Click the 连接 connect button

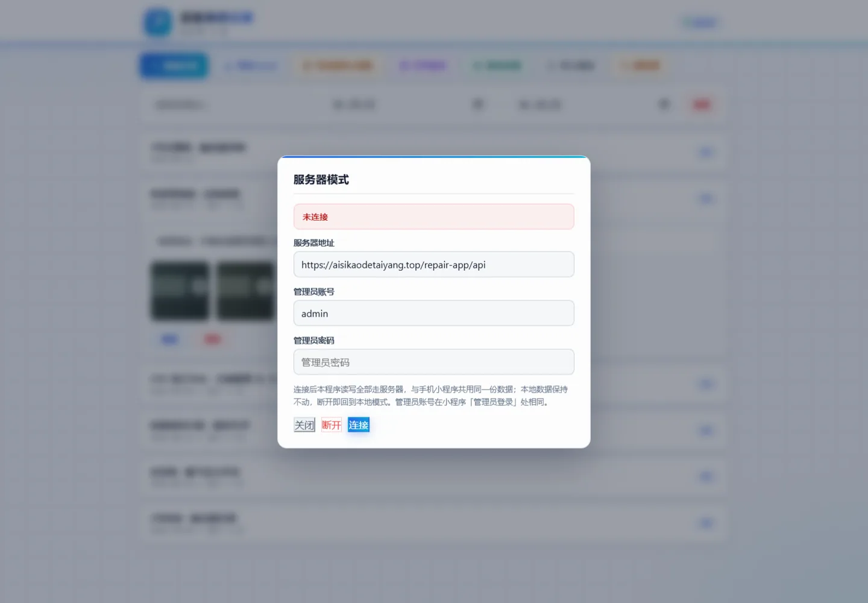coord(359,425)
